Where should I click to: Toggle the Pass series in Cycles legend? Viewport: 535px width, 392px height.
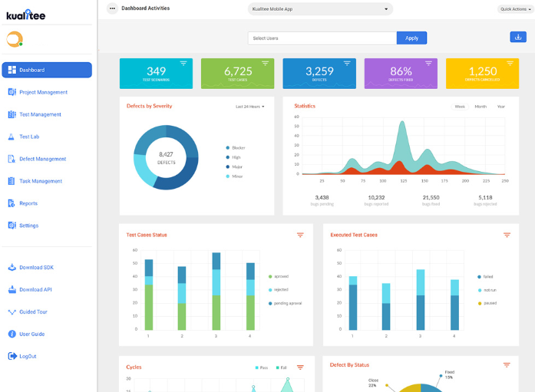pyautogui.click(x=262, y=367)
